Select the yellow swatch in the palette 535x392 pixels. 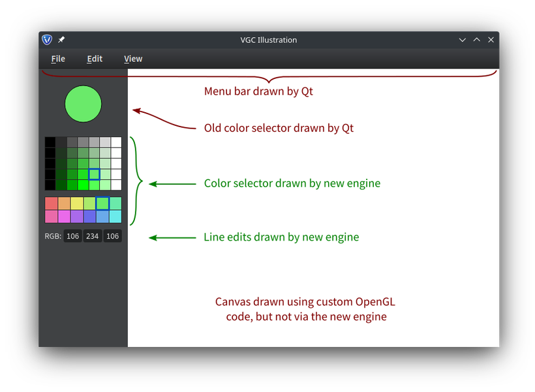pos(77,204)
